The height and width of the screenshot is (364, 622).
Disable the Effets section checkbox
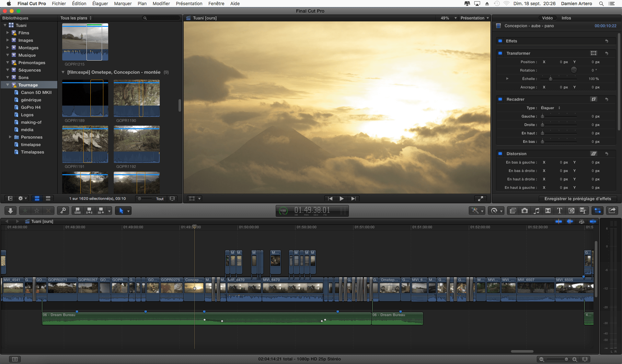point(500,41)
